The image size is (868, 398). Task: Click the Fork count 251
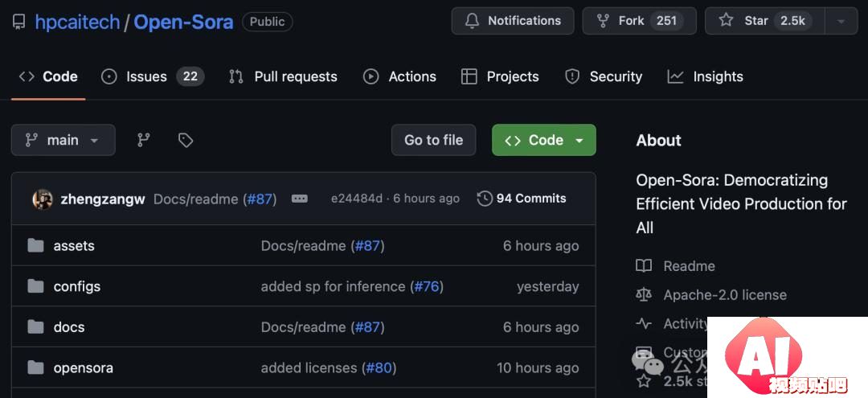click(666, 21)
